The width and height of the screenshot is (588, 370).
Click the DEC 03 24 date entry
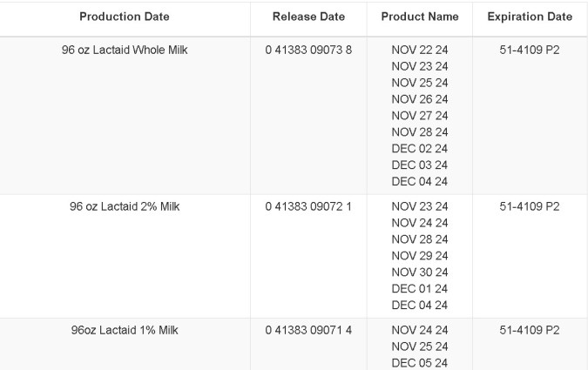pyautogui.click(x=420, y=165)
